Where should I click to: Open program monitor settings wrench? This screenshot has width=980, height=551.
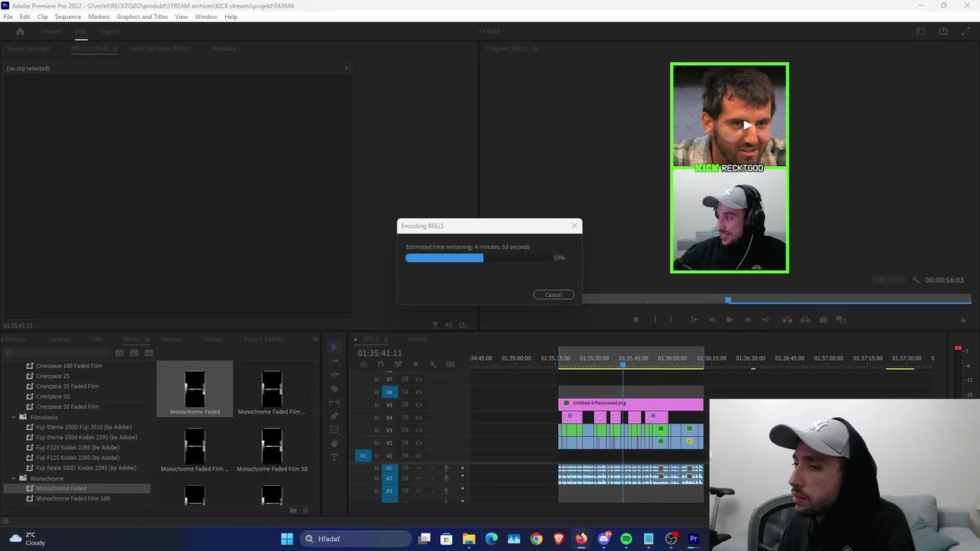click(916, 280)
